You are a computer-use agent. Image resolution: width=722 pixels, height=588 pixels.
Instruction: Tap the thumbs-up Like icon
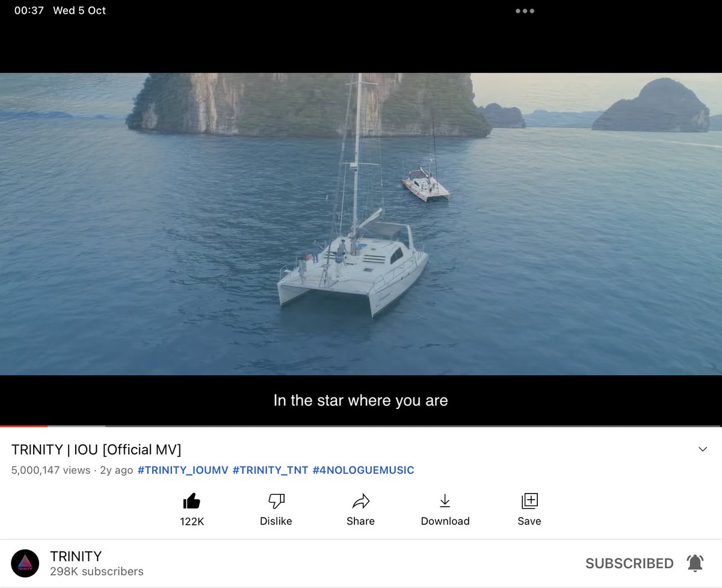pos(191,500)
